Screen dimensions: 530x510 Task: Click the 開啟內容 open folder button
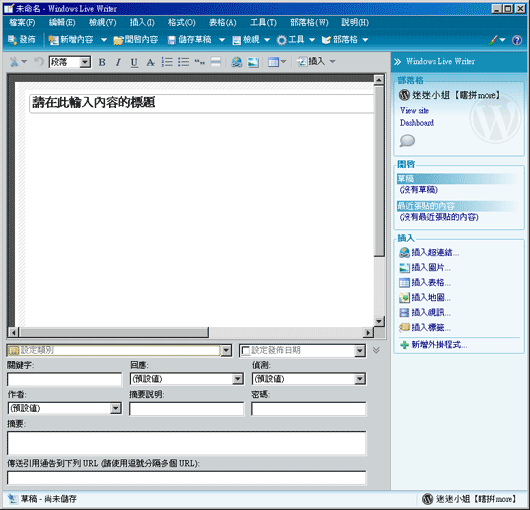click(x=136, y=40)
